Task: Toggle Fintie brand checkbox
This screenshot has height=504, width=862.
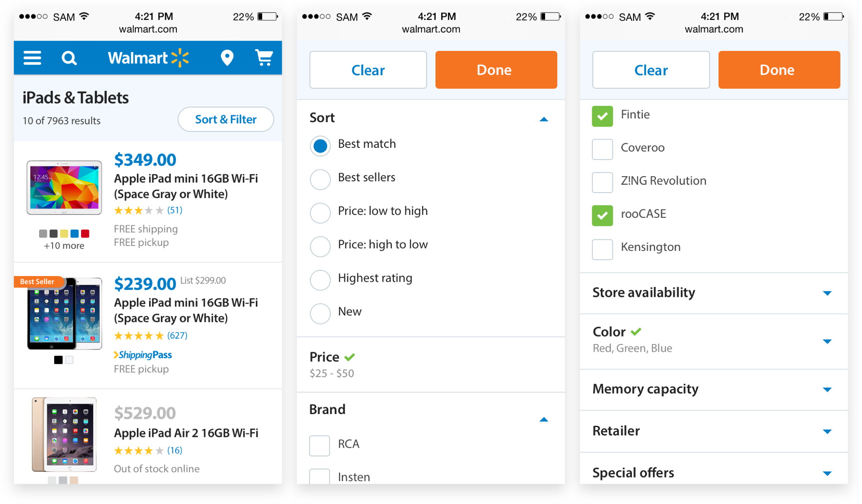Action: pyautogui.click(x=602, y=116)
